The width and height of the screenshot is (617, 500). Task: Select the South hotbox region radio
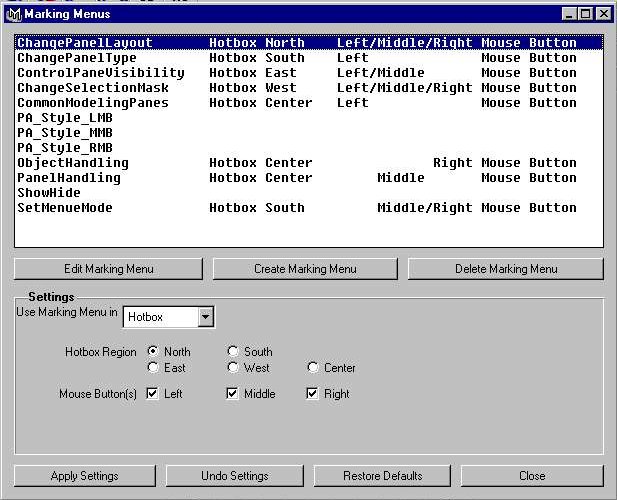[x=233, y=351]
